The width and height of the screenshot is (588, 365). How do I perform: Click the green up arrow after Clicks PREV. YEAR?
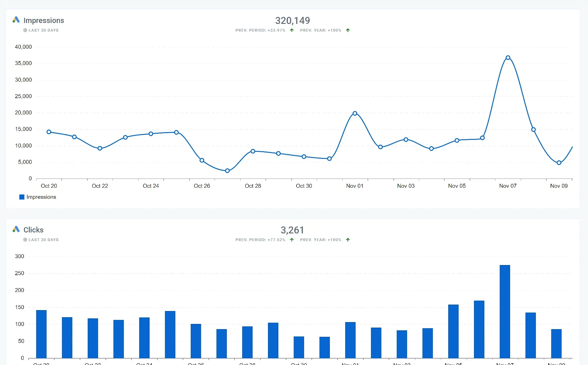click(x=348, y=240)
